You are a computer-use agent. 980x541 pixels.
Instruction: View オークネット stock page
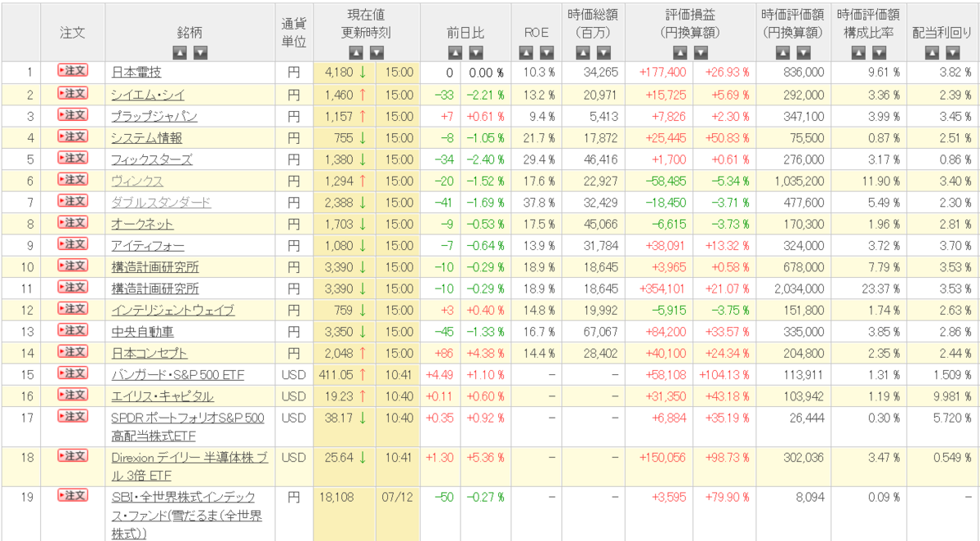tap(143, 224)
